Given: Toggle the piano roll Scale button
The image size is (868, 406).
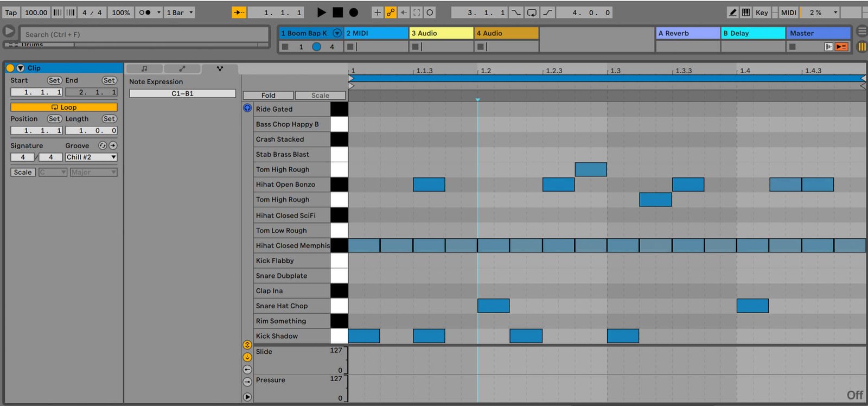Looking at the screenshot, I should (320, 95).
